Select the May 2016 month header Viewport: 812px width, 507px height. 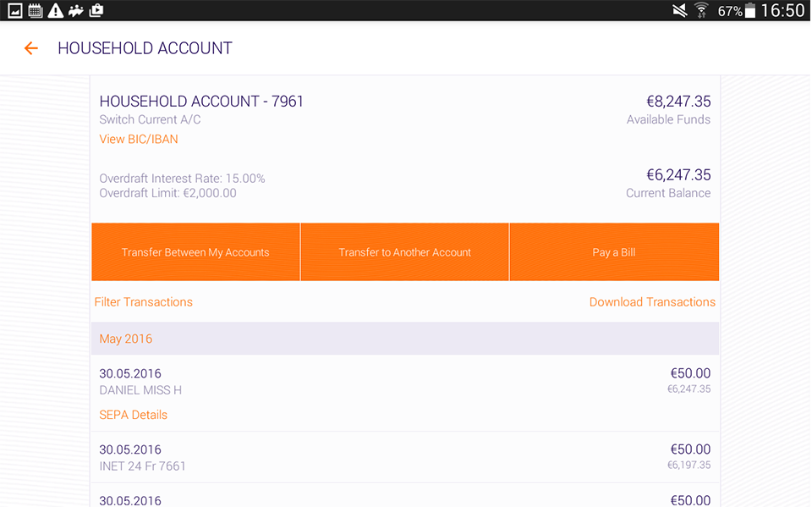point(405,339)
